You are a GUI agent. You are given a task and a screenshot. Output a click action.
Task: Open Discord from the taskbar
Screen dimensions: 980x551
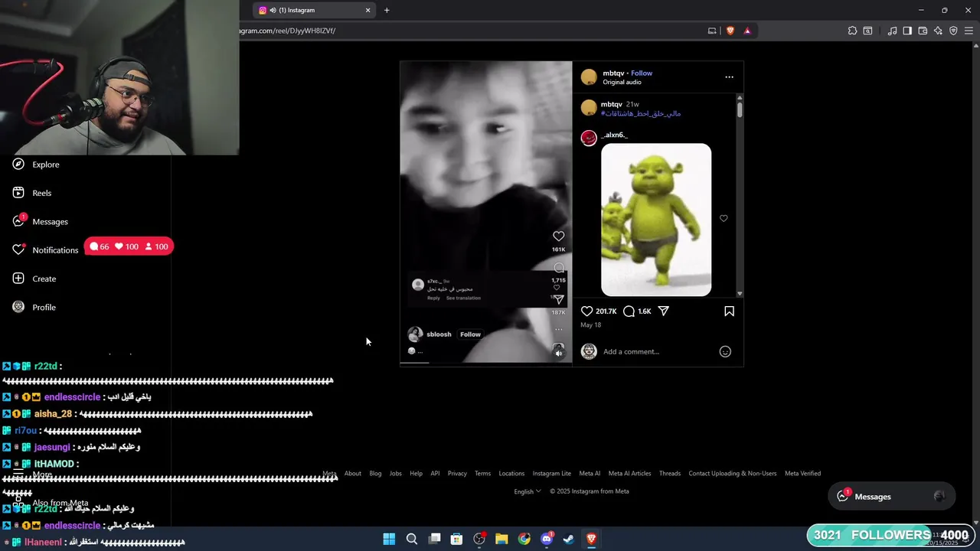coord(547,539)
